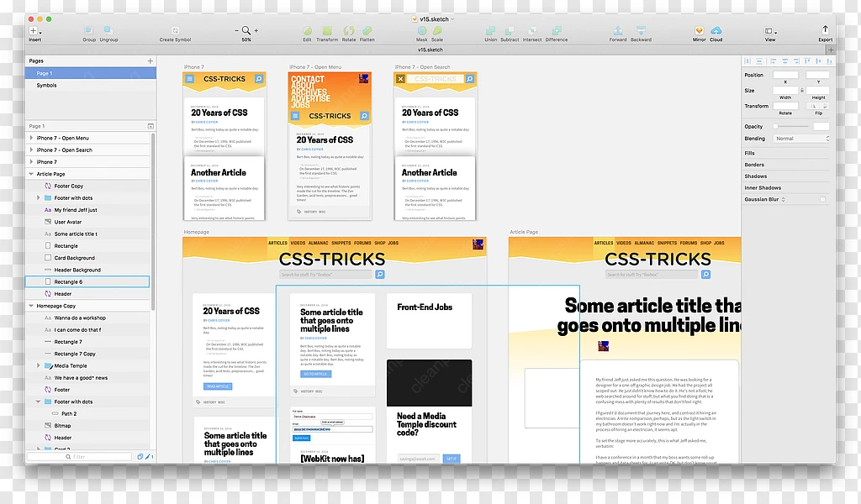Open the Insert tool menu

[x=35, y=31]
